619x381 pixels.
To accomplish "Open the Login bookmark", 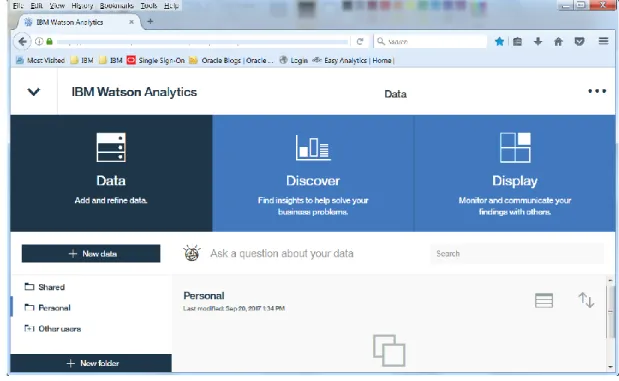I will pyautogui.click(x=294, y=60).
